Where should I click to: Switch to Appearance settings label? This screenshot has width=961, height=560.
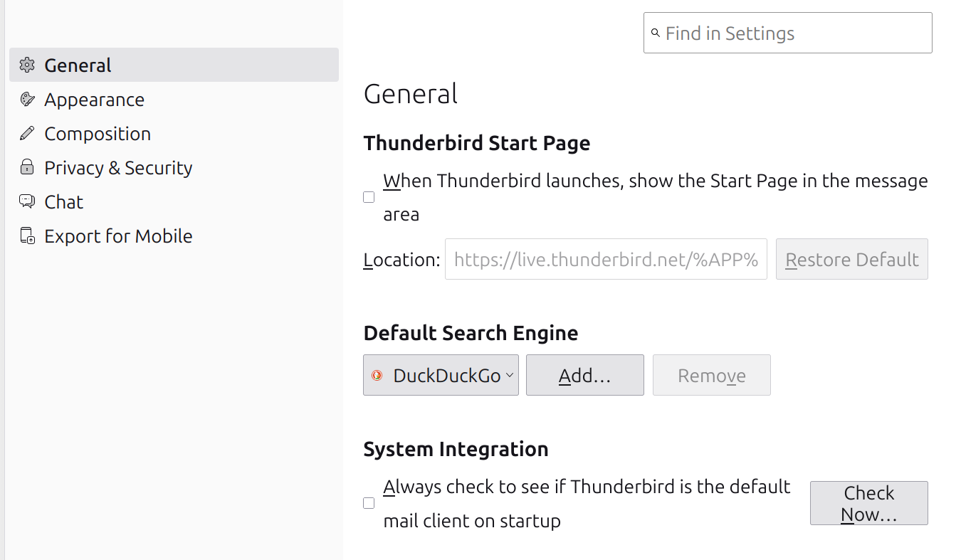tap(94, 99)
